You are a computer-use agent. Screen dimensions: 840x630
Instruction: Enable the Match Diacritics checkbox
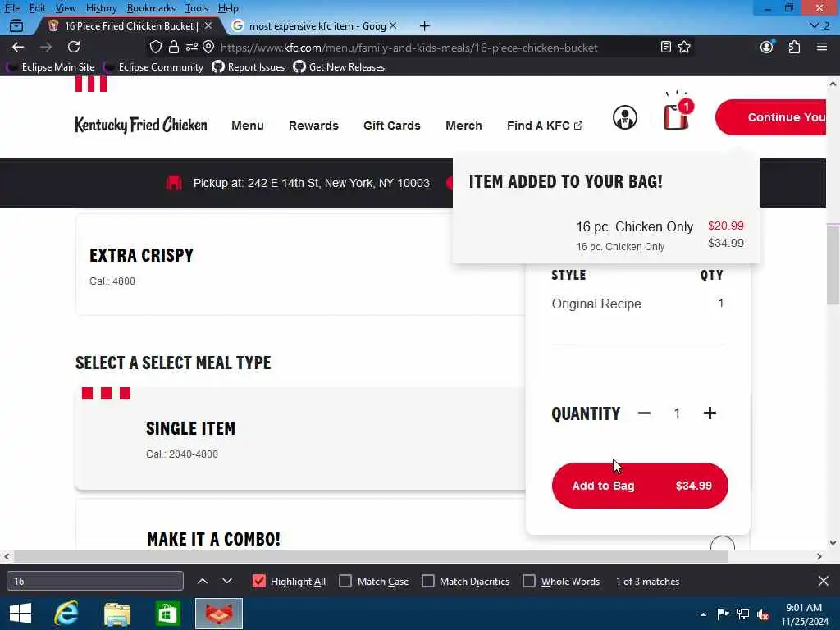tap(428, 582)
